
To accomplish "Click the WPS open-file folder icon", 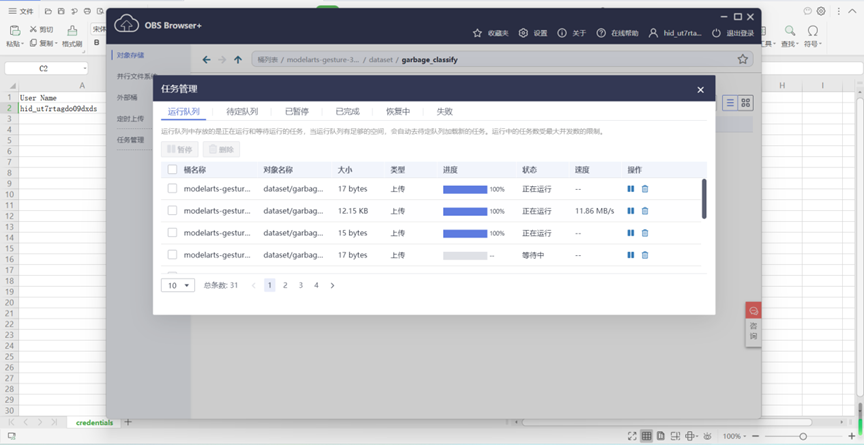I will tap(48, 11).
